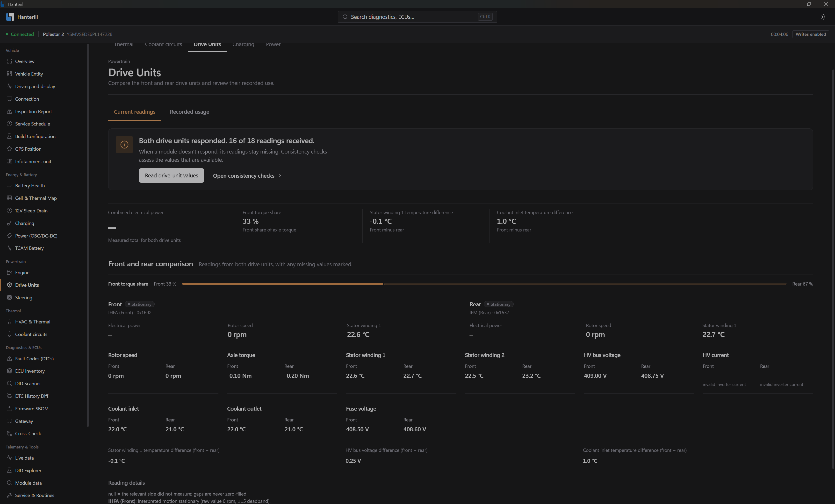The height and width of the screenshot is (504, 835).
Task: Click the sidebar vertical scrollbar
Action: [88, 235]
